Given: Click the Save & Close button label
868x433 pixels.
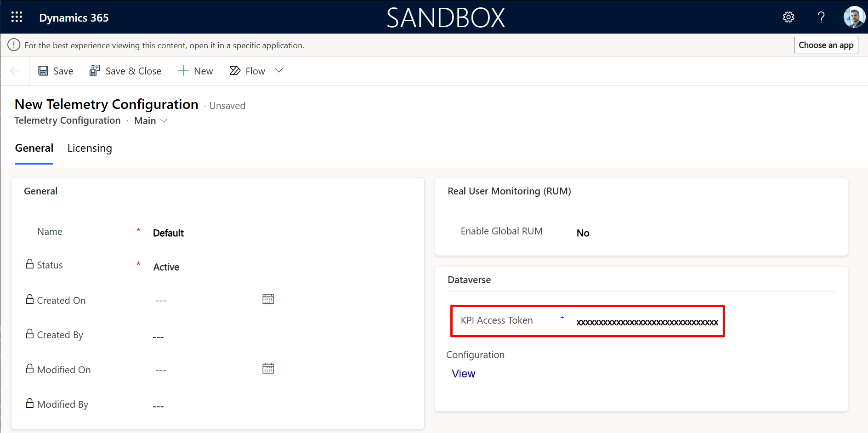Looking at the screenshot, I should [133, 71].
